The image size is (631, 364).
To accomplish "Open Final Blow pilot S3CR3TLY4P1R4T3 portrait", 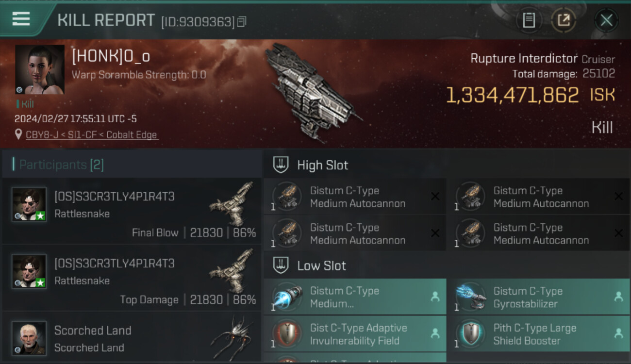I will coord(29,204).
